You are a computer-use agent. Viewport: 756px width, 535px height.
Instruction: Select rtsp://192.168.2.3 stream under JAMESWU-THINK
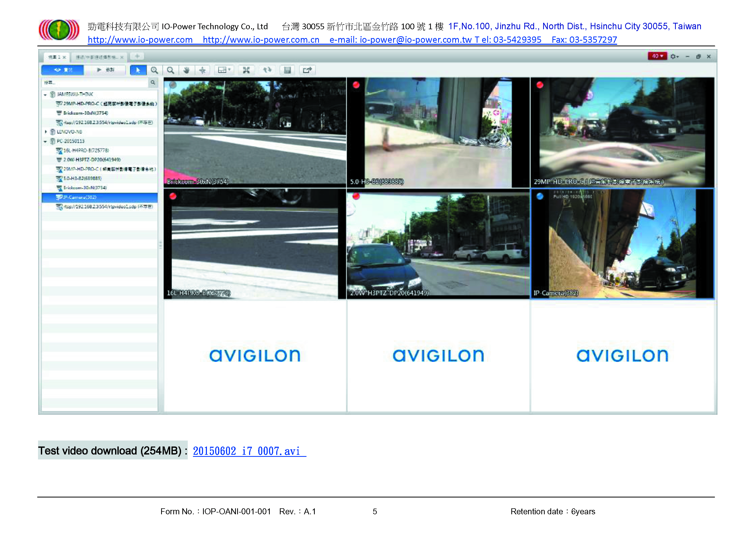tap(100, 122)
